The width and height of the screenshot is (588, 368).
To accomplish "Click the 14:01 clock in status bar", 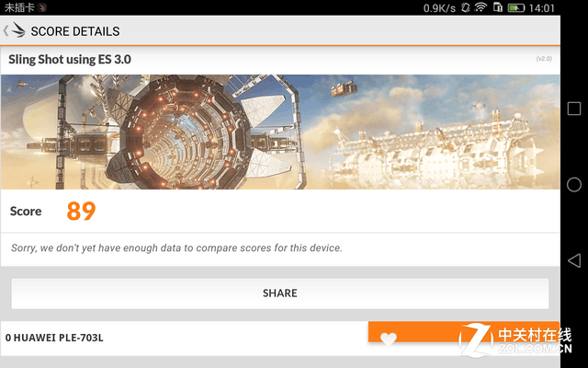I will [x=541, y=8].
